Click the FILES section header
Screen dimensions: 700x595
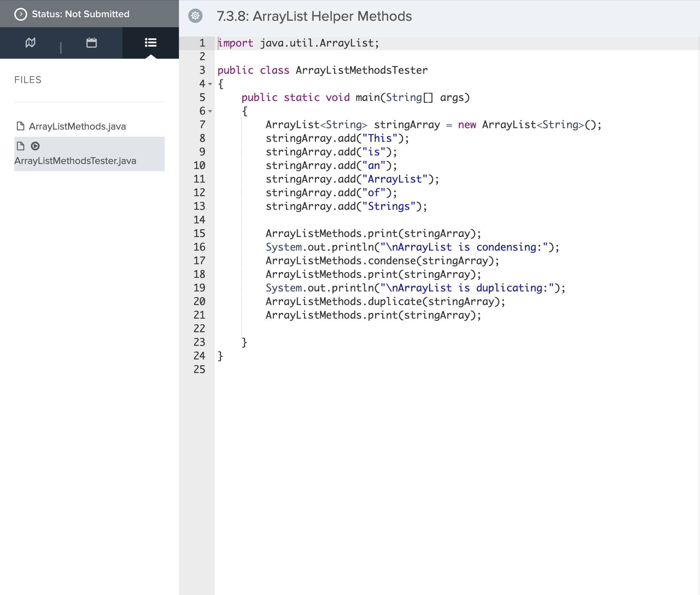tap(28, 80)
